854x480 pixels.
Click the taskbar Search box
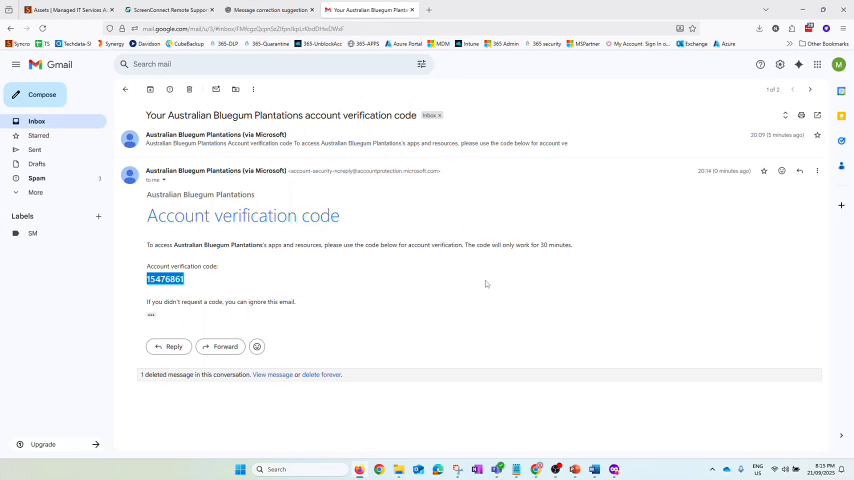point(300,469)
